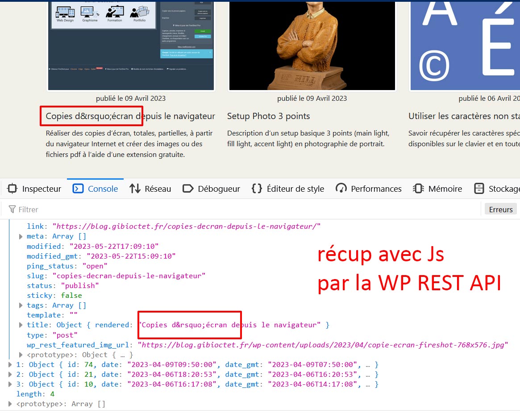
Task: Open the Stockage tab
Action: [x=496, y=189]
